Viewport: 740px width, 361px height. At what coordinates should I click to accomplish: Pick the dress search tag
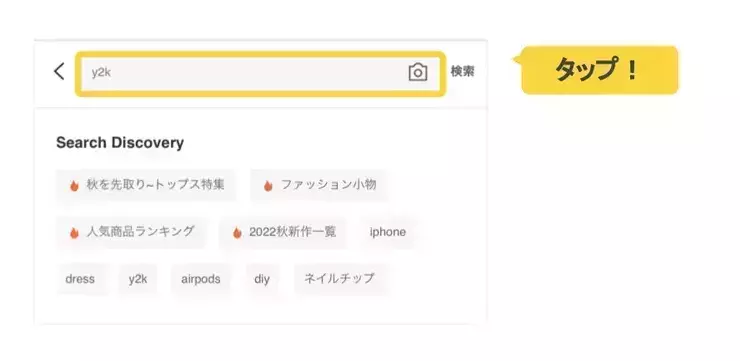[80, 279]
